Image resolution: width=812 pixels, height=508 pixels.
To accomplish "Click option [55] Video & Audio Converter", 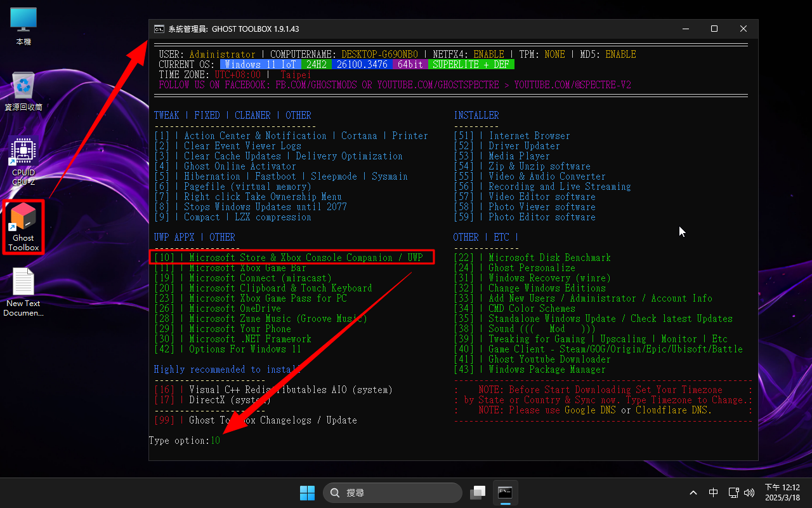I will (530, 177).
